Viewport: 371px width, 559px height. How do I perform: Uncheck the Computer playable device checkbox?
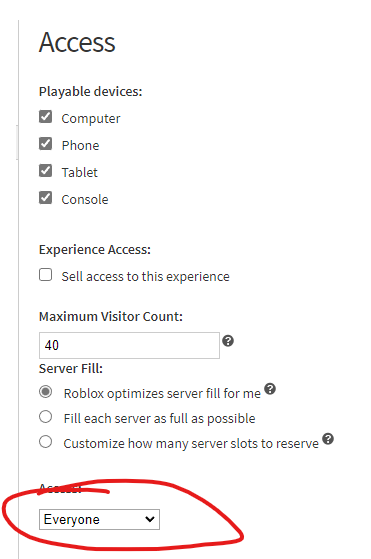click(x=45, y=117)
